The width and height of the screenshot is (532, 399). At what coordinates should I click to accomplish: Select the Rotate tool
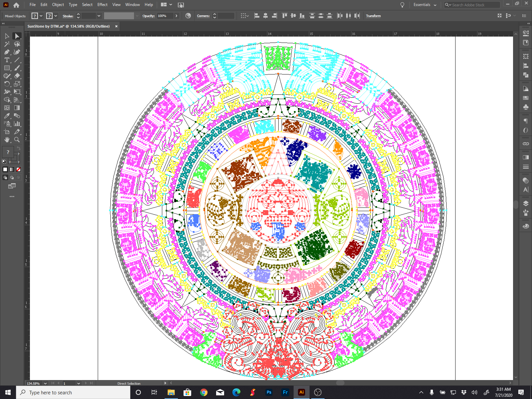coord(7,84)
